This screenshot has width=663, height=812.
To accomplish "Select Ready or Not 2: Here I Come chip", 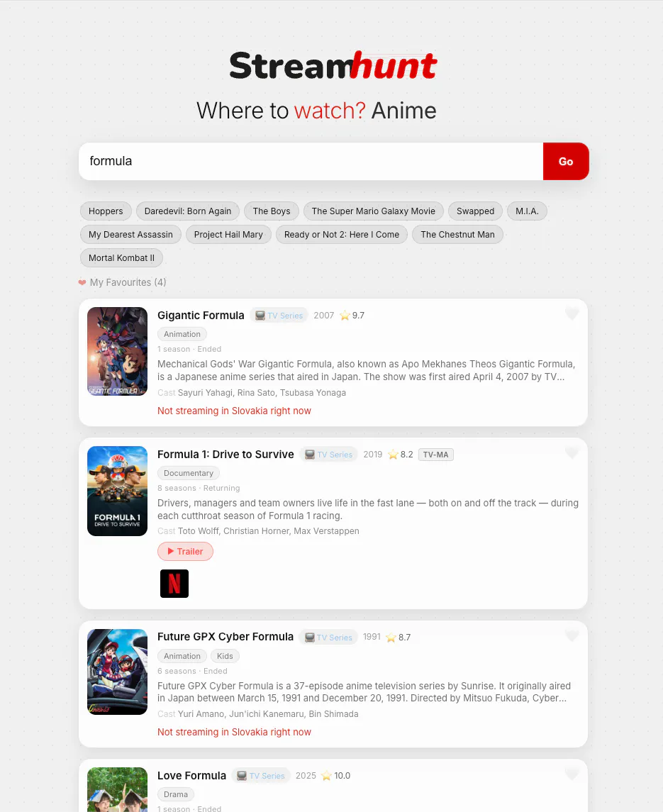I will (x=342, y=235).
